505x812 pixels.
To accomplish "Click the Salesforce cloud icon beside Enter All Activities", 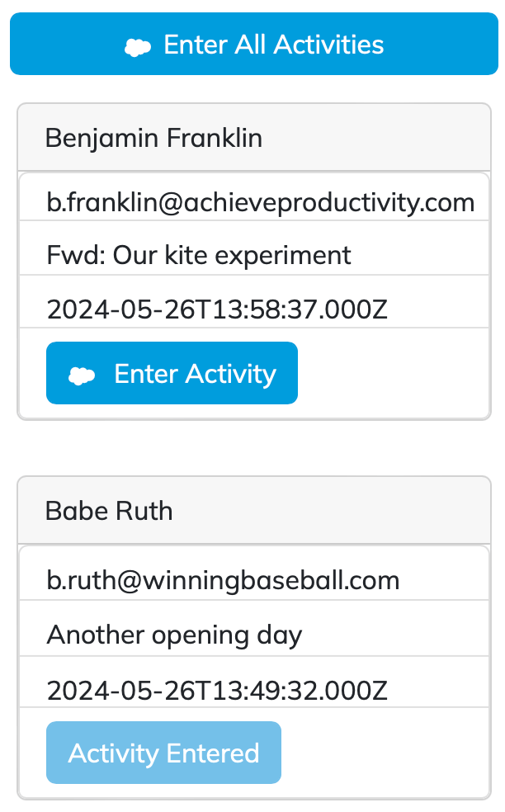I will tap(137, 46).
